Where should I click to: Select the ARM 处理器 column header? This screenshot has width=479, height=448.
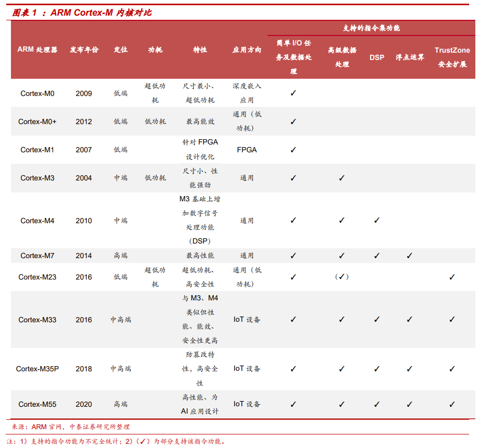click(x=38, y=50)
